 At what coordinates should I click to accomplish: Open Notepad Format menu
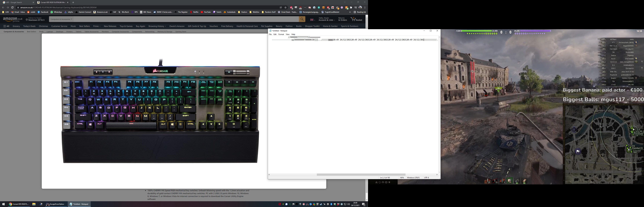(281, 34)
